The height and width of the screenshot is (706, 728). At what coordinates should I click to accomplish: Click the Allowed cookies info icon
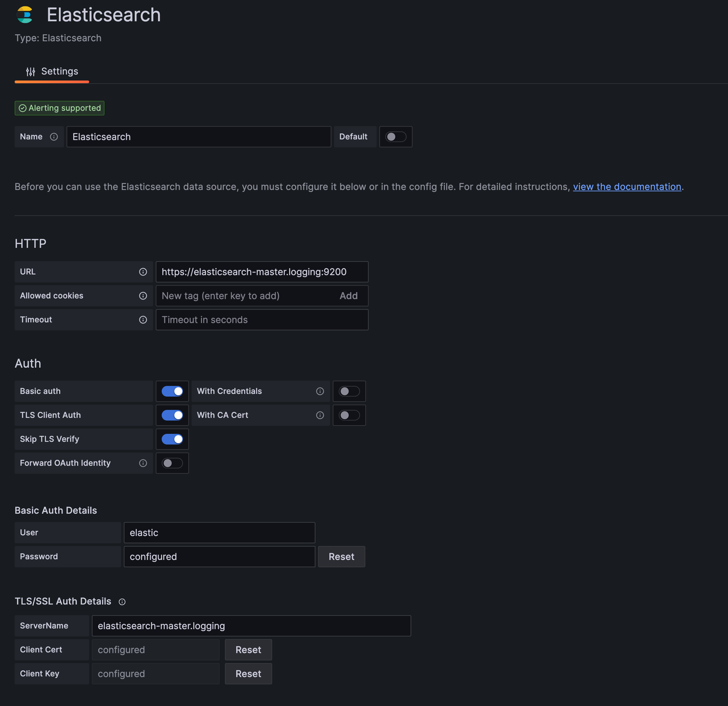pyautogui.click(x=143, y=296)
